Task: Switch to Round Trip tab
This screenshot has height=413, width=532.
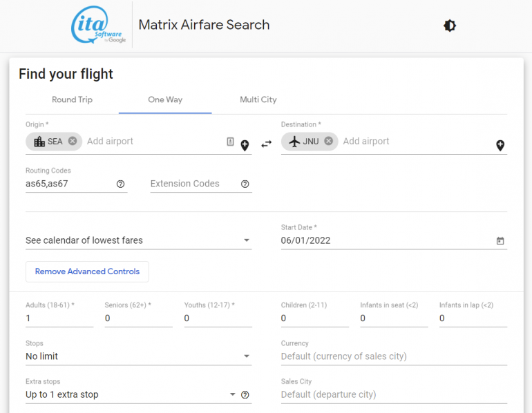Action: pos(72,99)
